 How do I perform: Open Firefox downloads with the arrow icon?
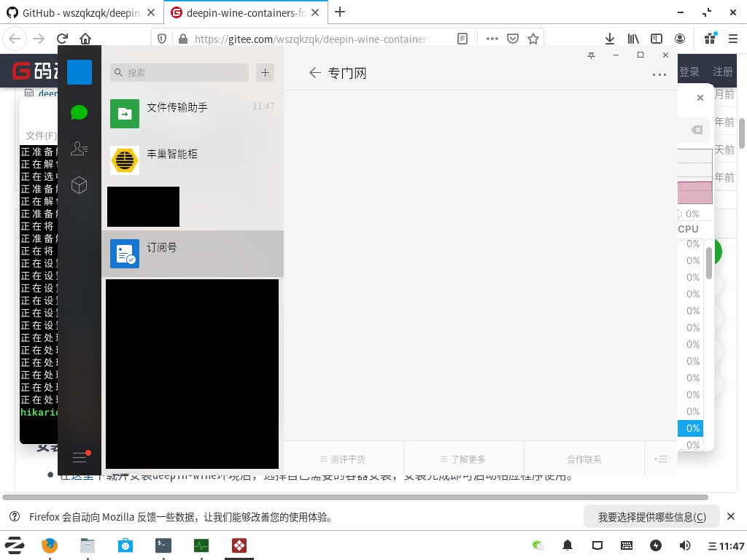tap(609, 39)
